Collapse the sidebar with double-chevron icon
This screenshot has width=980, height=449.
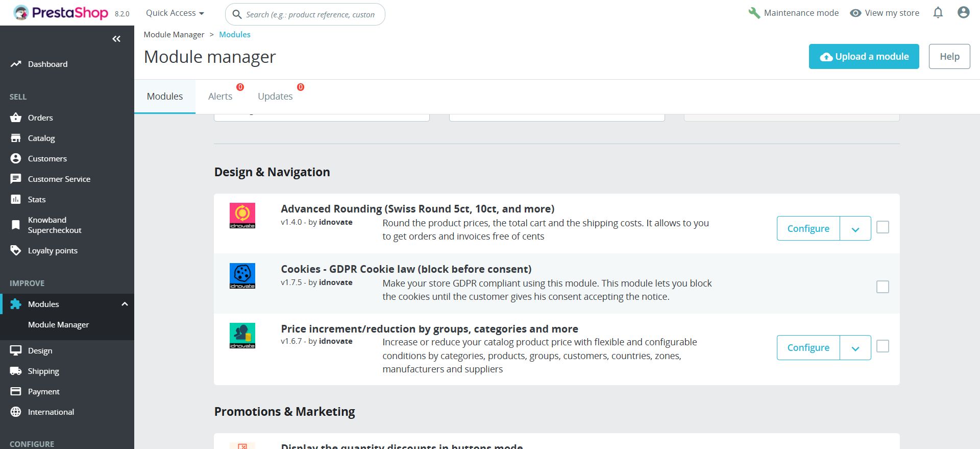pos(116,39)
